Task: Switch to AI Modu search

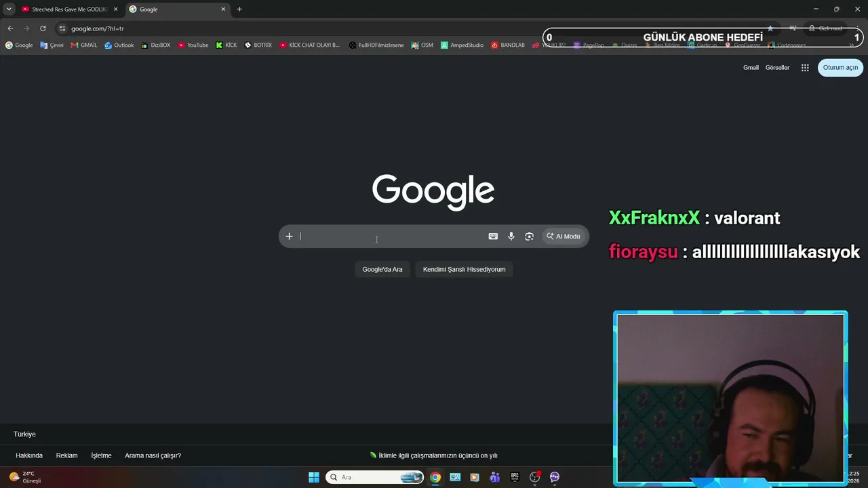Action: pyautogui.click(x=564, y=237)
